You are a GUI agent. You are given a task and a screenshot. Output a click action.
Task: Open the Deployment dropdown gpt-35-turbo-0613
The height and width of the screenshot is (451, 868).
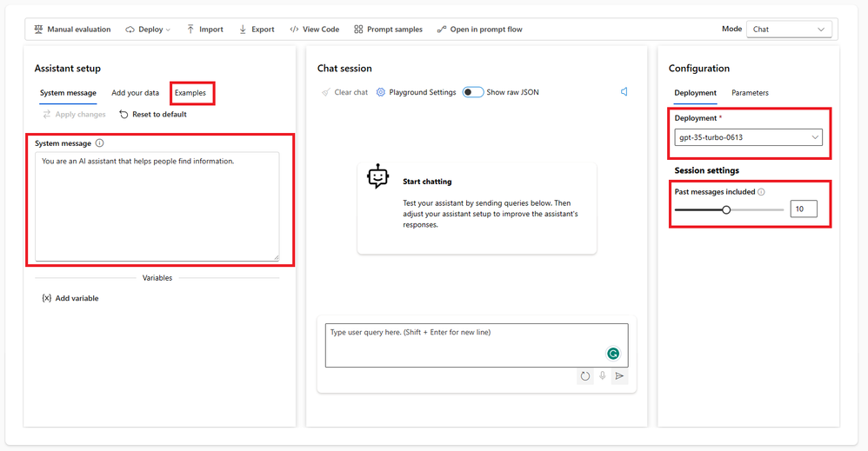coord(749,137)
